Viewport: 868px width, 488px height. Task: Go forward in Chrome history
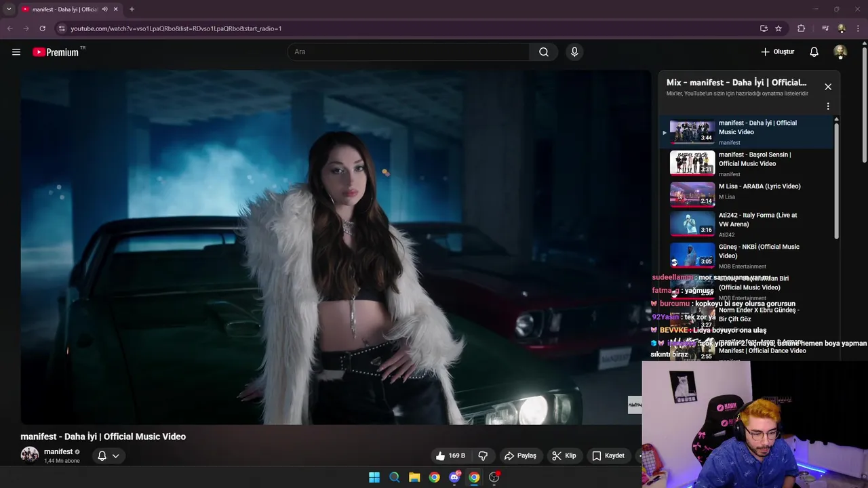[26, 28]
